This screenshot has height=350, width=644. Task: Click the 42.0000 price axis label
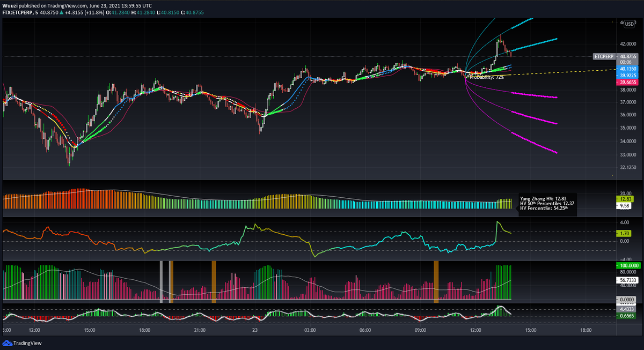(628, 43)
